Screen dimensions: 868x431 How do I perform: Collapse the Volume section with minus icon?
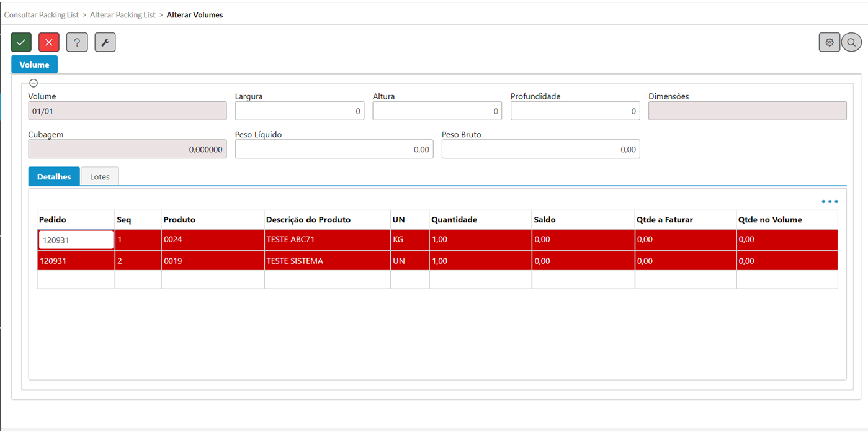pos(34,83)
